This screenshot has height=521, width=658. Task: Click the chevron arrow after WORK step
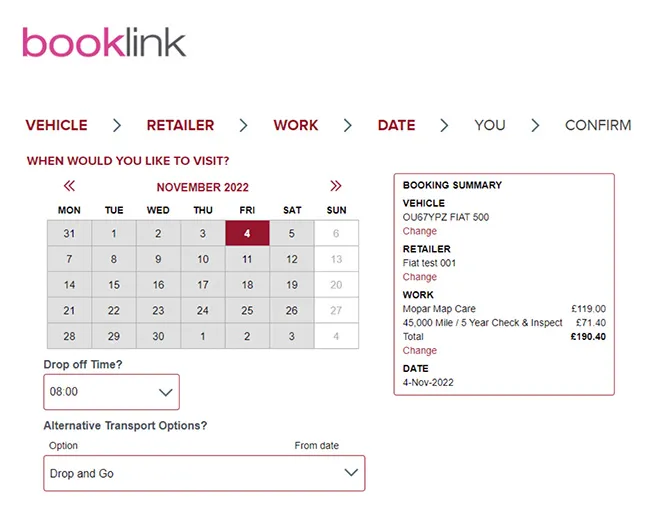pos(348,126)
